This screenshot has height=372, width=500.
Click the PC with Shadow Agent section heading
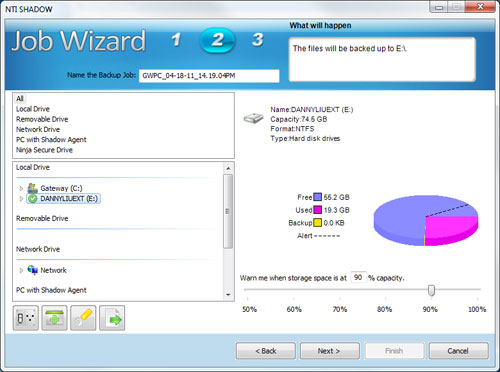51,290
